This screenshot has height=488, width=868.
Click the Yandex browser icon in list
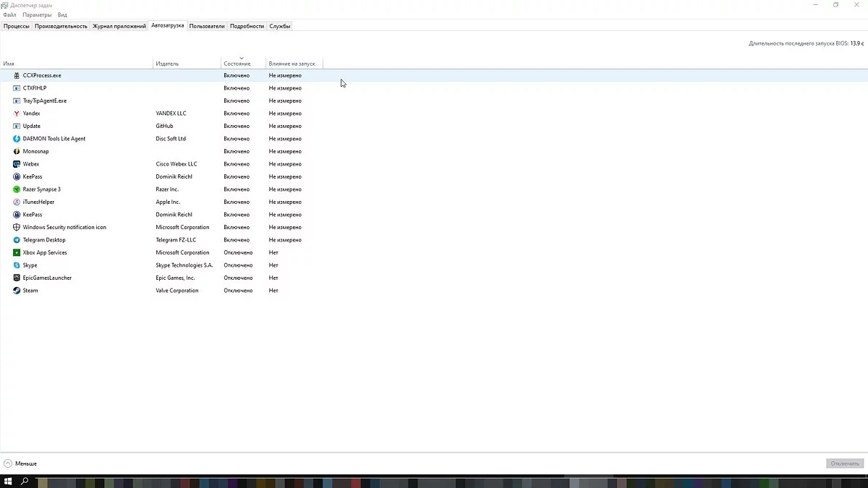click(17, 114)
